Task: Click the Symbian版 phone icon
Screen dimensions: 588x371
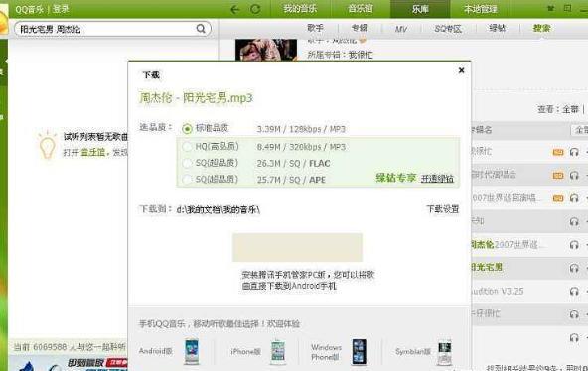Action: coord(445,352)
